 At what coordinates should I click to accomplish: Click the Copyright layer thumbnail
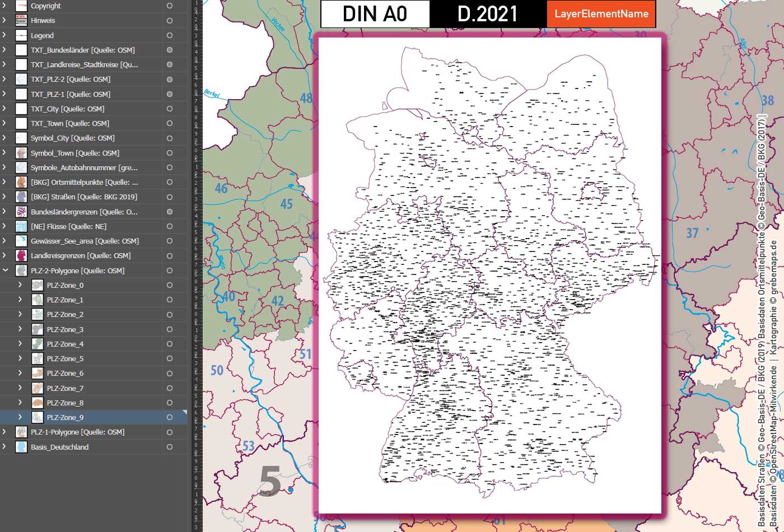pos(20,6)
